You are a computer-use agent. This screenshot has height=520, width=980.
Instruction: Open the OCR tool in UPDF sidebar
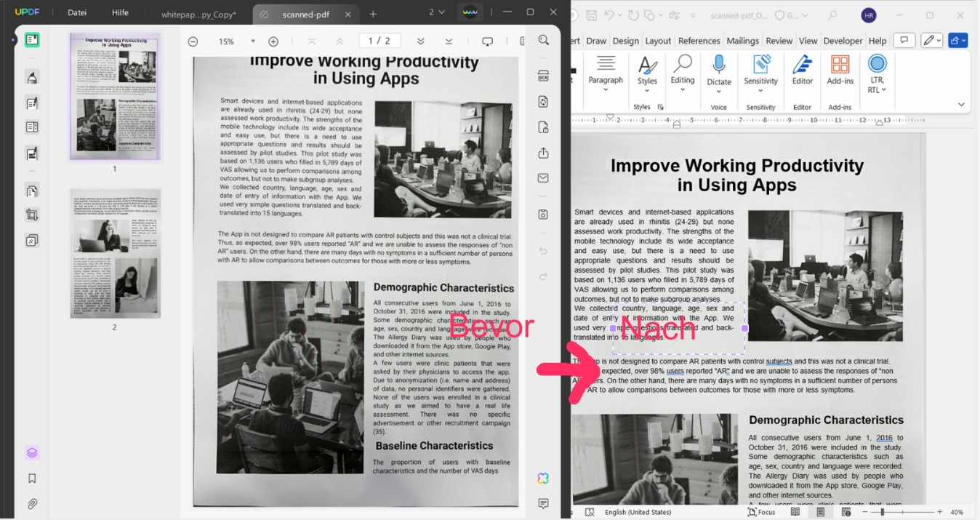coord(543,76)
